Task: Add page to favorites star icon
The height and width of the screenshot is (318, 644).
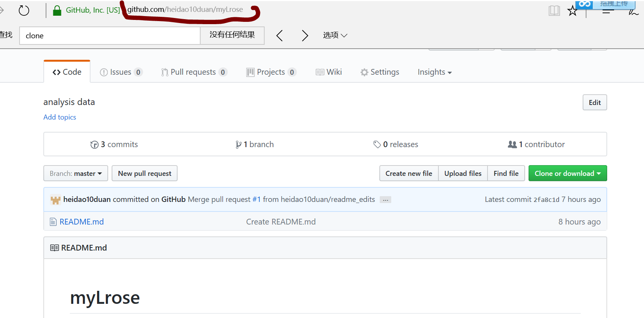Action: click(573, 10)
